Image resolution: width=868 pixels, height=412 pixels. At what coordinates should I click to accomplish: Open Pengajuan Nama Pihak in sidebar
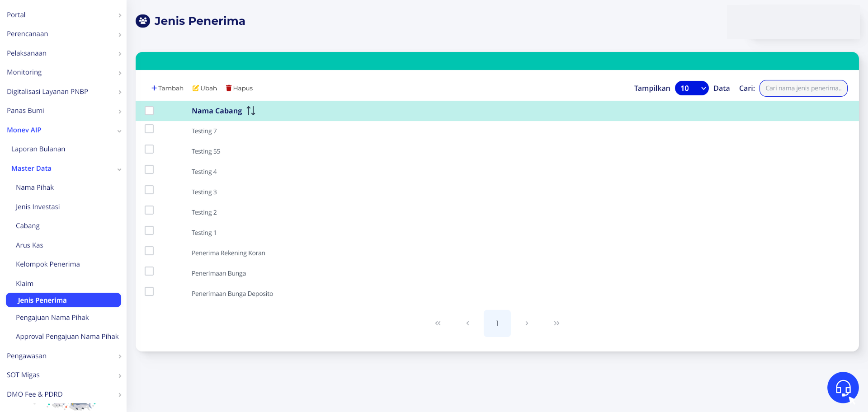coord(52,318)
